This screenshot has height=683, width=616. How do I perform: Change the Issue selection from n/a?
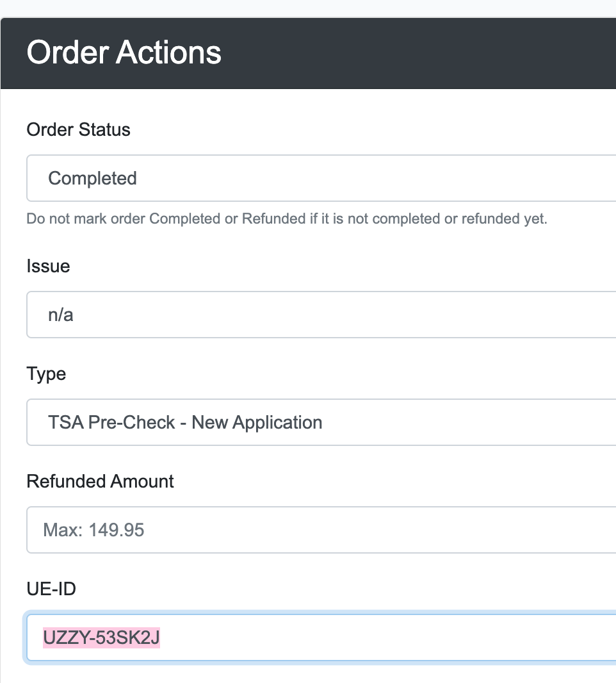[x=307, y=315]
